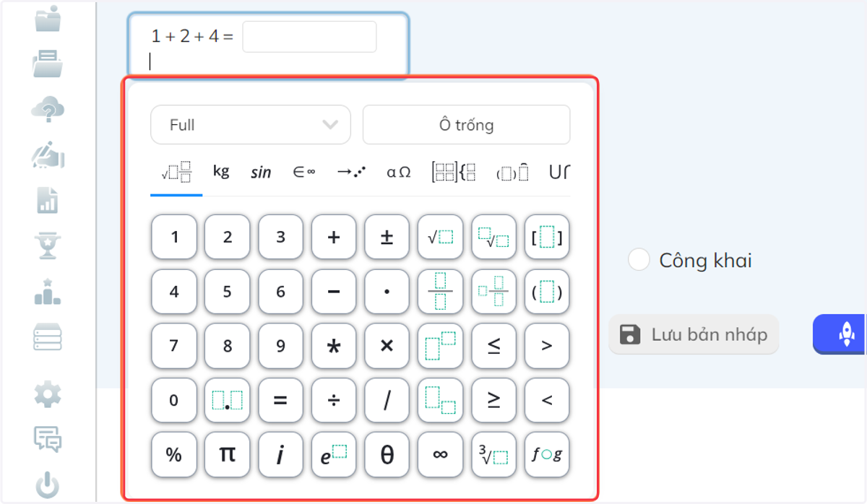The height and width of the screenshot is (504, 867).
Task: Click the chat feedback sidebar icon
Action: coord(48,440)
